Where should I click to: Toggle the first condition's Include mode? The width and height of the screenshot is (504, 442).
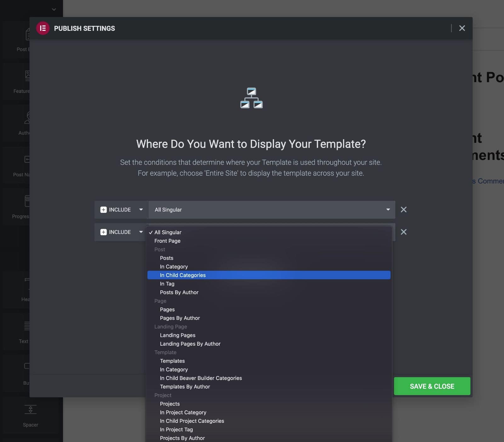click(121, 210)
